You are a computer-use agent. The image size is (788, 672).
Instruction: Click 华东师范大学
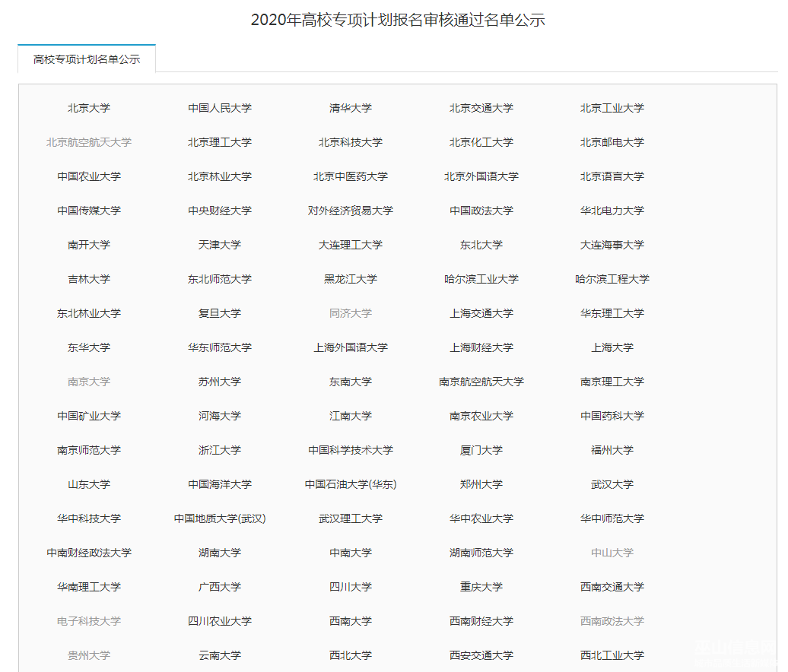click(220, 347)
